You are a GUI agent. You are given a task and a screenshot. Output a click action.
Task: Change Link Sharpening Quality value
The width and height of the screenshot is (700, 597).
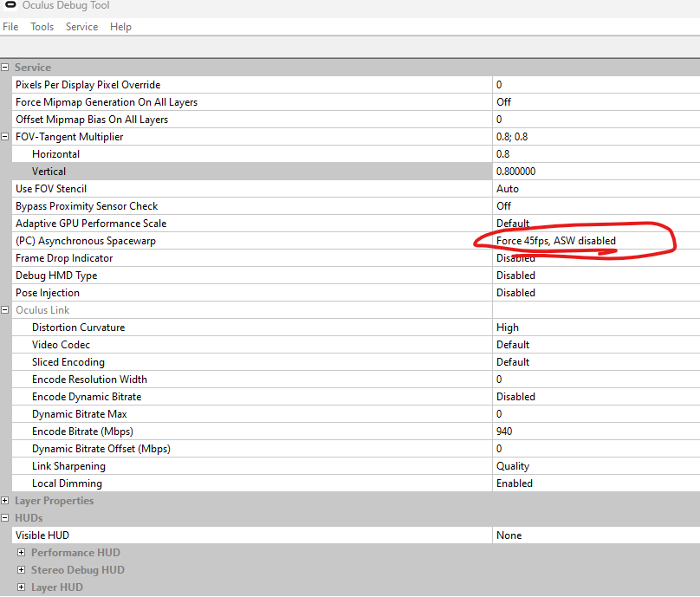click(x=596, y=466)
